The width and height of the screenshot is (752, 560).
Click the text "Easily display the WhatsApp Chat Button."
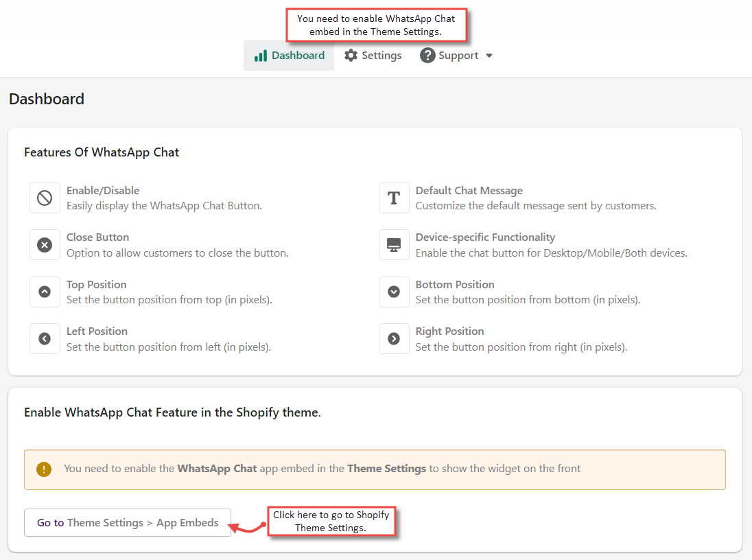pos(165,206)
